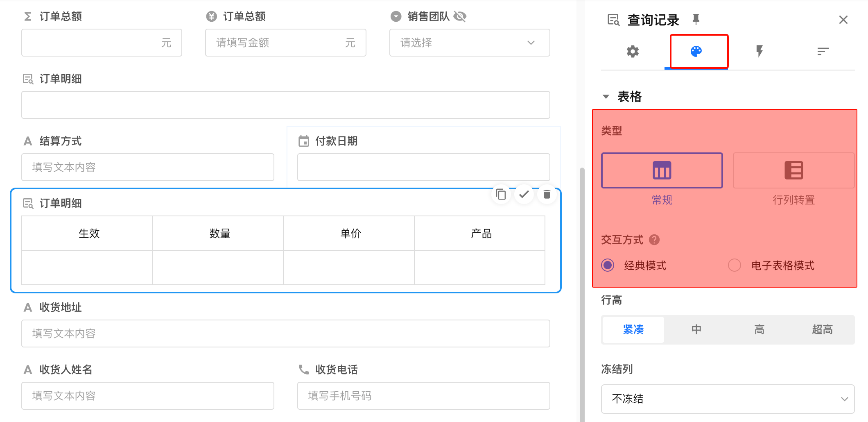Set row height to 中

696,330
